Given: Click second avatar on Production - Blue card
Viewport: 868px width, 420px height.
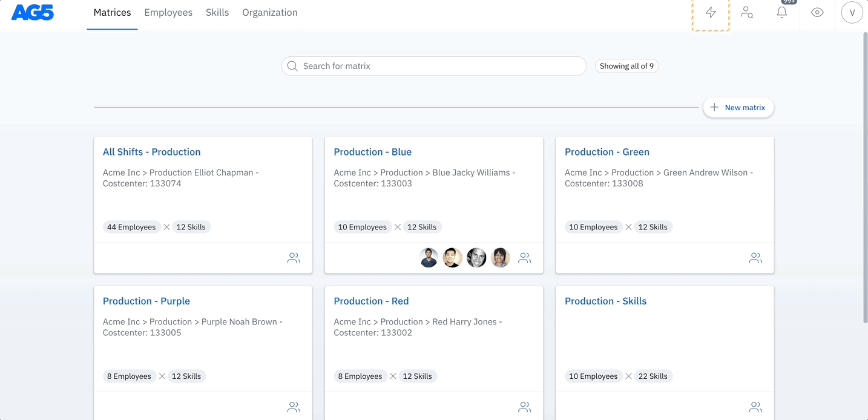Looking at the screenshot, I should point(452,258).
